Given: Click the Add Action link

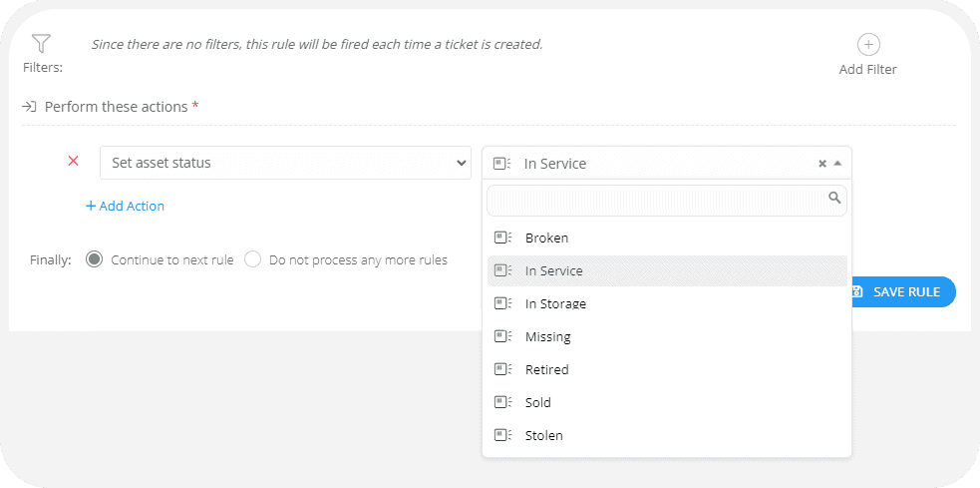Looking at the screenshot, I should pos(125,206).
